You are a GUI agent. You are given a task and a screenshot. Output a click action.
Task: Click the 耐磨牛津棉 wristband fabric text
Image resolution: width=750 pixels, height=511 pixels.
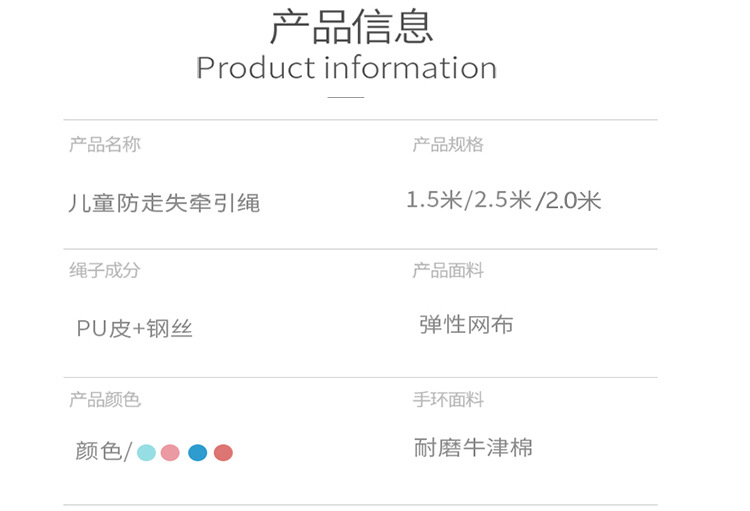(474, 448)
